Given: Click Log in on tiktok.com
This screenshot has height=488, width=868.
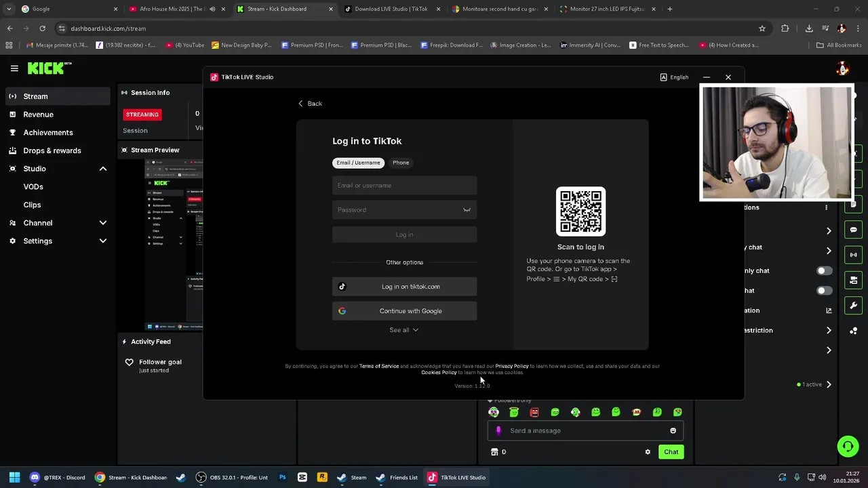Looking at the screenshot, I should (404, 287).
